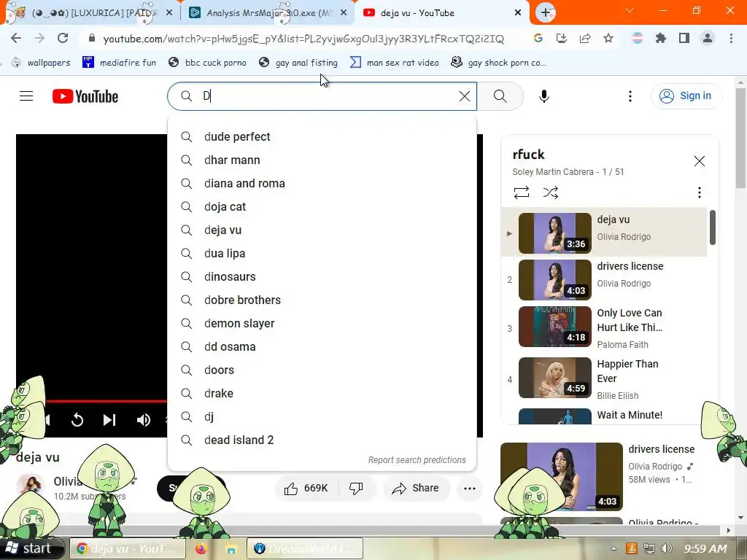747x560 pixels.
Task: Pick the dobre brothers search suggestion
Action: [x=322, y=300]
